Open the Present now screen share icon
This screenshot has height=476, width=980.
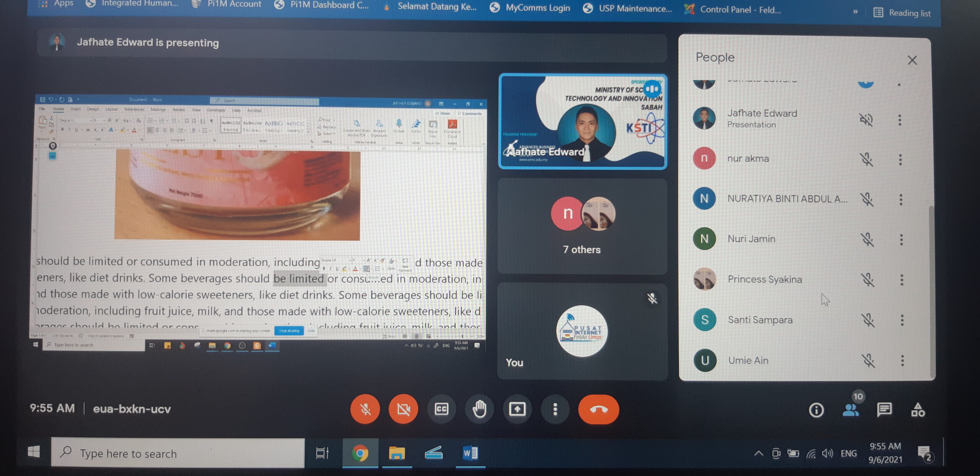tap(517, 409)
